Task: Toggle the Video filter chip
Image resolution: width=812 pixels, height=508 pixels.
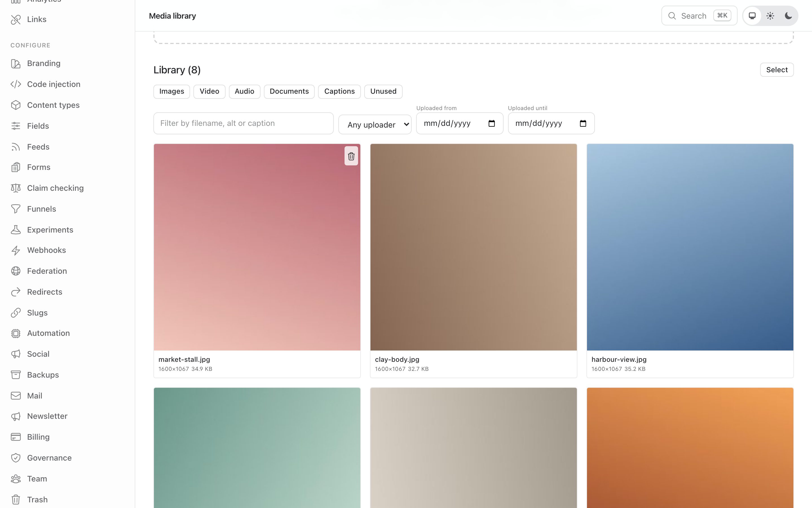Action: point(209,91)
